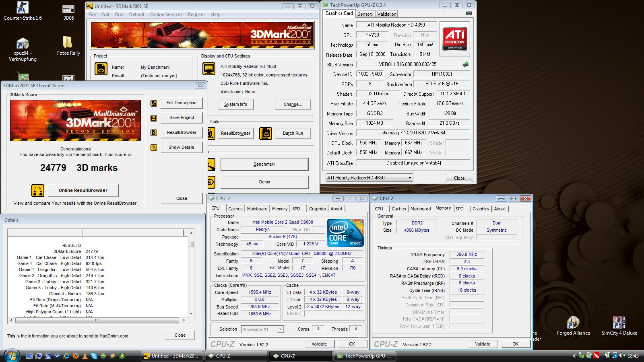Click the battery power tray icon

tap(607, 356)
